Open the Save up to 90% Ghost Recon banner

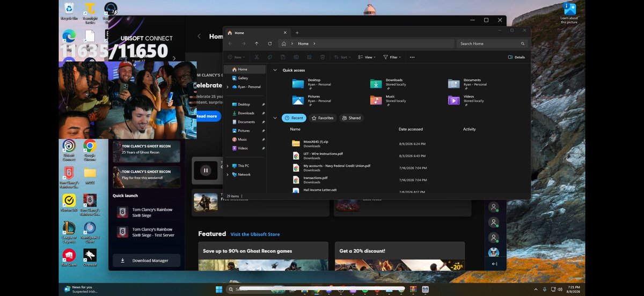click(263, 256)
